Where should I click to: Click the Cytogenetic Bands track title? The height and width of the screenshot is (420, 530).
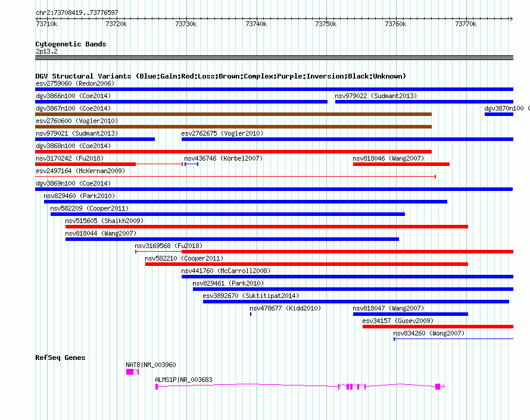(x=71, y=44)
